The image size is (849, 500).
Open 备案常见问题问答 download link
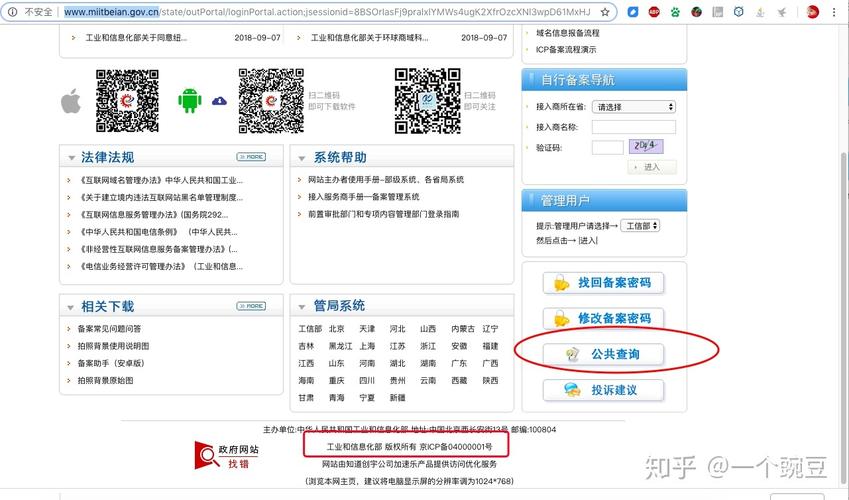109,328
